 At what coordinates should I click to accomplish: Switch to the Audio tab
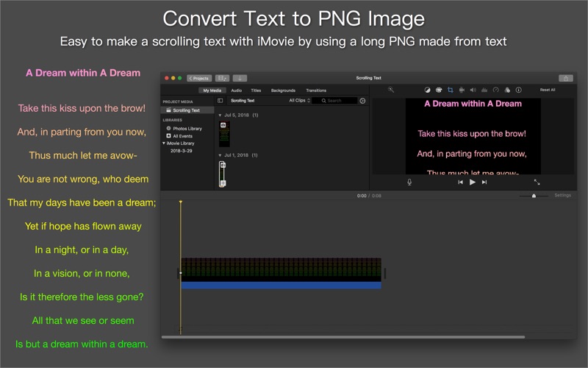[x=236, y=90]
